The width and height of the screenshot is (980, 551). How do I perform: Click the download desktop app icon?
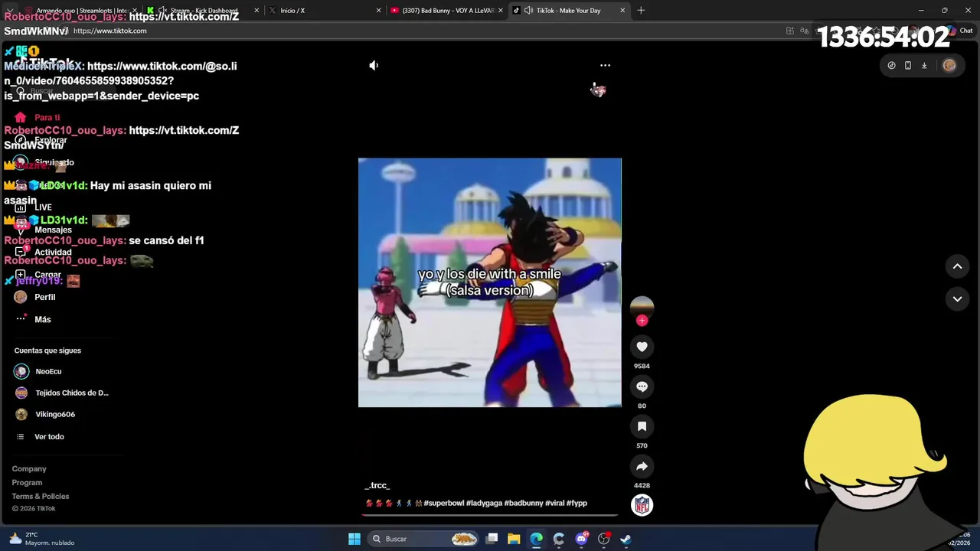tap(924, 66)
